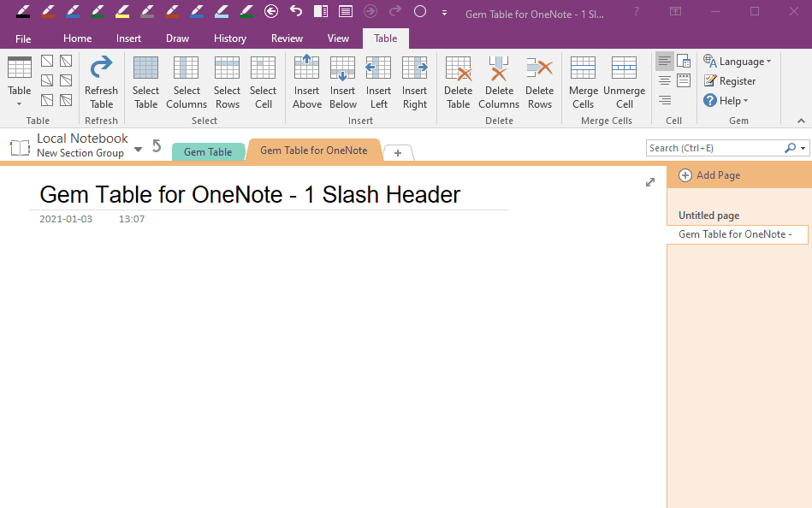
Task: Click the Select Rows icon
Action: 227,81
